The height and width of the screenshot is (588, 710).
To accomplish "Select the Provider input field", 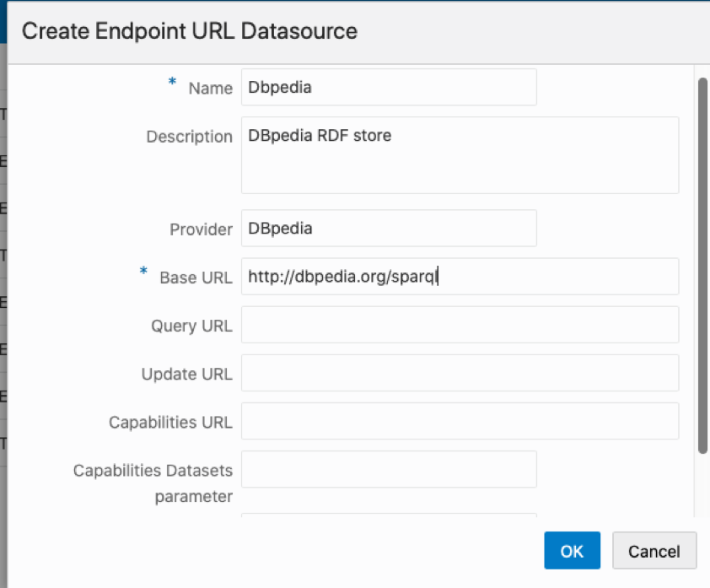I will (x=389, y=229).
